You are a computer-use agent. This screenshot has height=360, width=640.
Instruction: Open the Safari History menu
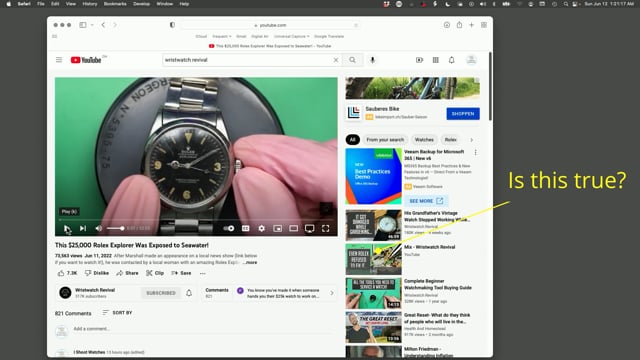(90, 4)
